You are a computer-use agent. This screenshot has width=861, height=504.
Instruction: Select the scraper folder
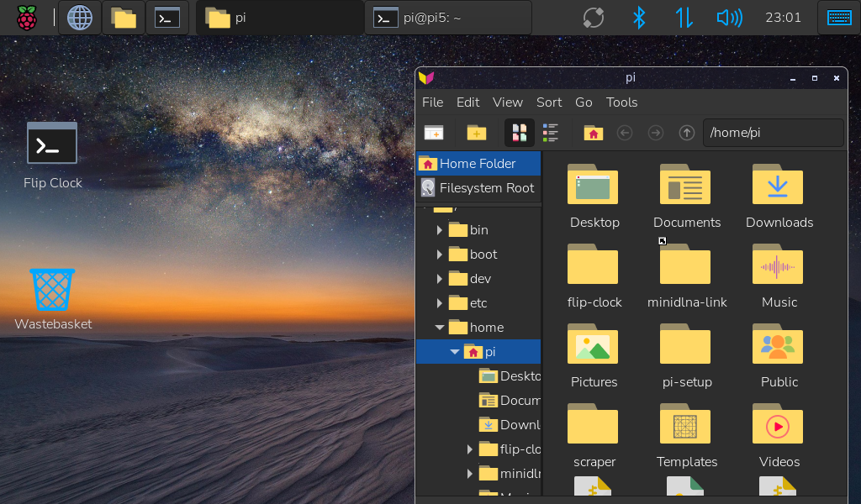click(594, 436)
